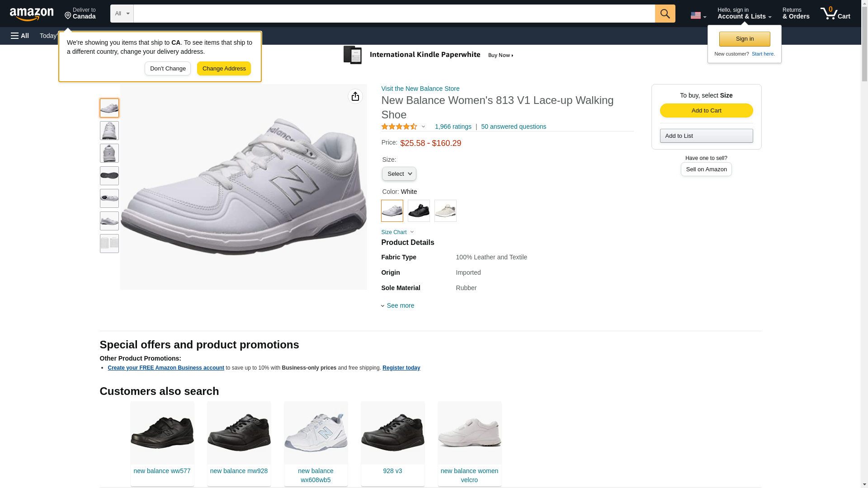This screenshot has height=488, width=868.
Task: Click the Change Address button
Action: (x=224, y=69)
